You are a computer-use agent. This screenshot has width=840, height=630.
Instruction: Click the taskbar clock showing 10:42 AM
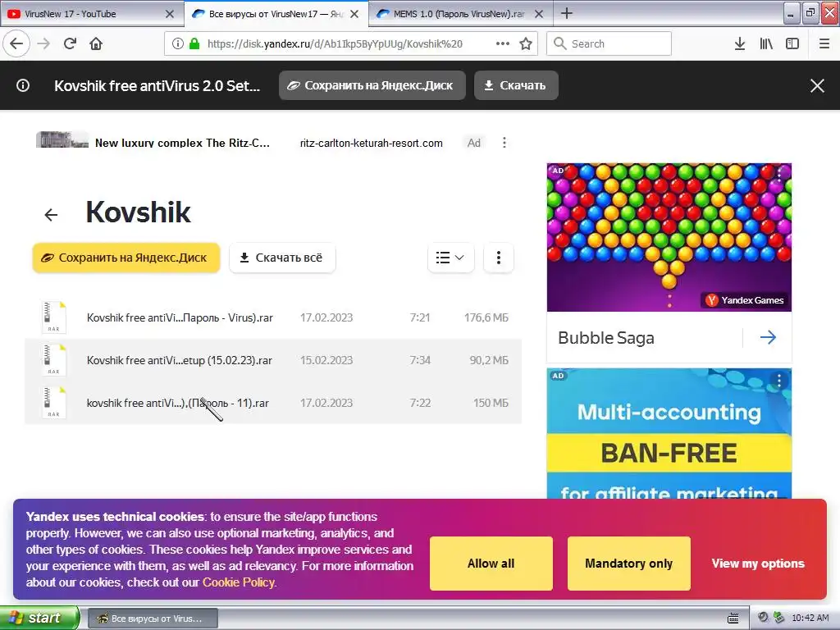pos(810,618)
